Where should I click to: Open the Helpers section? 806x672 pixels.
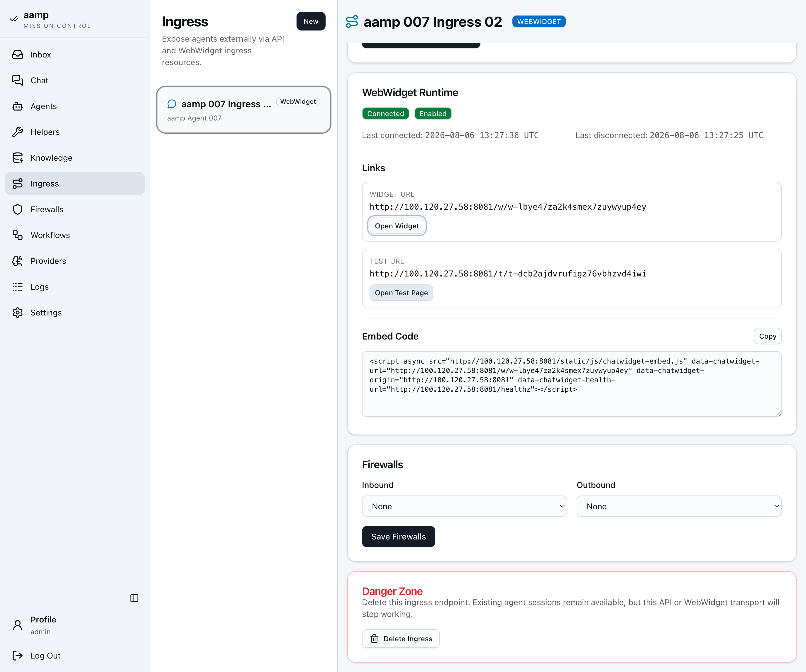click(75, 132)
